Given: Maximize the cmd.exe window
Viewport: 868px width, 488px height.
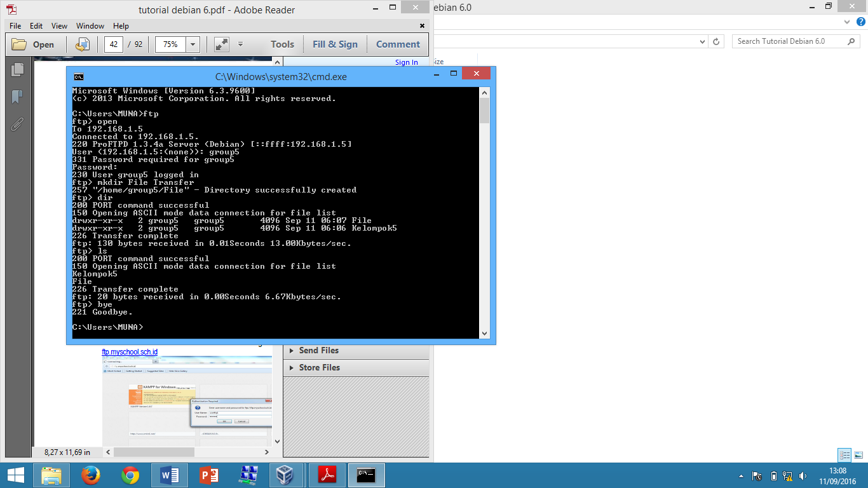Looking at the screenshot, I should pyautogui.click(x=454, y=74).
